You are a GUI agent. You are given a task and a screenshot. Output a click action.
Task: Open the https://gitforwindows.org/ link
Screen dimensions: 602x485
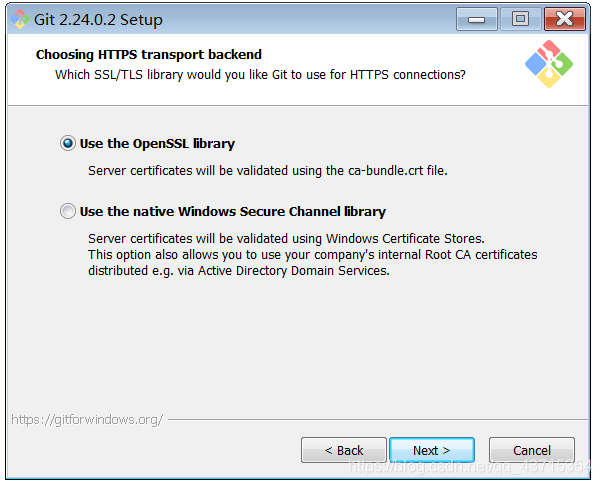87,419
